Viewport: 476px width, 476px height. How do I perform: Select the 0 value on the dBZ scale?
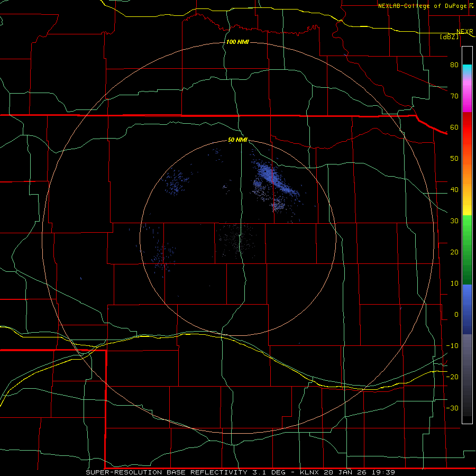click(x=456, y=315)
